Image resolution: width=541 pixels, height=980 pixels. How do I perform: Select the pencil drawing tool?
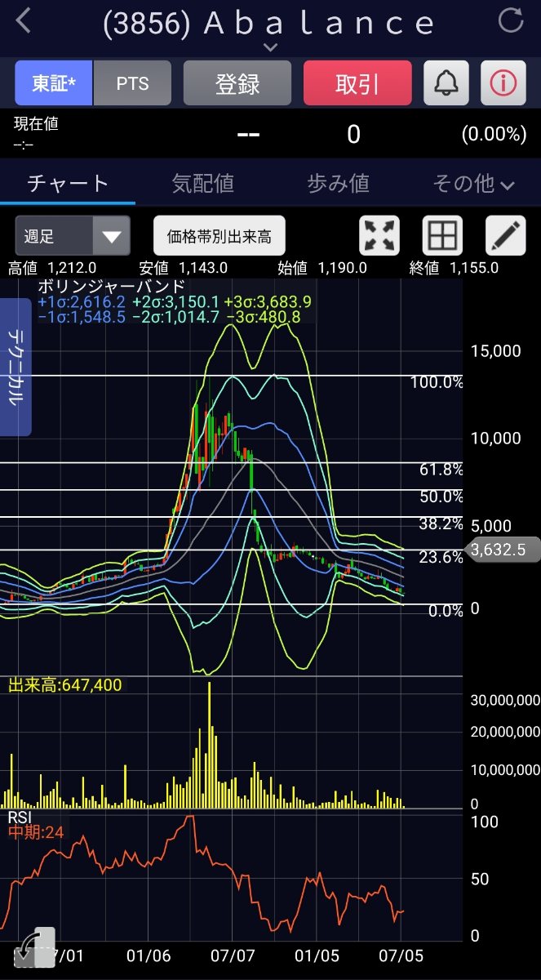[x=506, y=237]
